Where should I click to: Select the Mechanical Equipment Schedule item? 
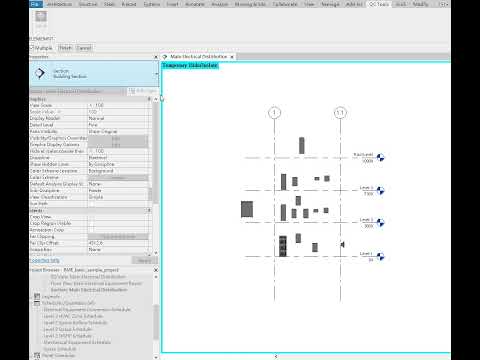77,342
